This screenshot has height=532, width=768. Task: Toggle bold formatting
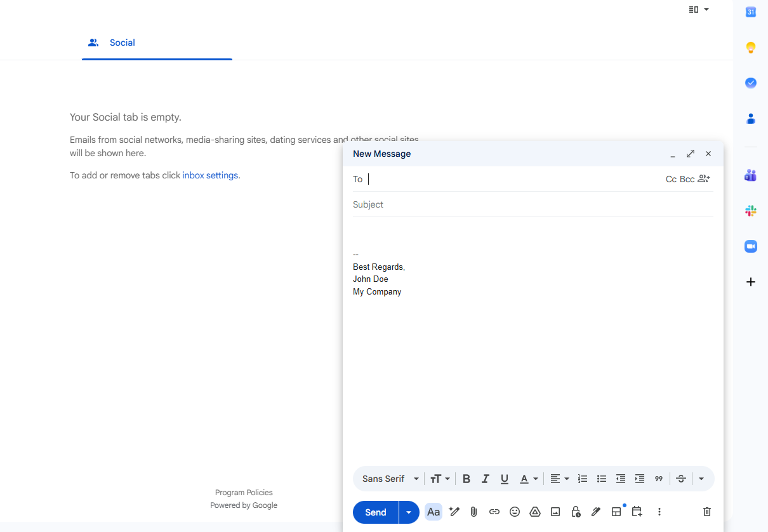pos(467,479)
